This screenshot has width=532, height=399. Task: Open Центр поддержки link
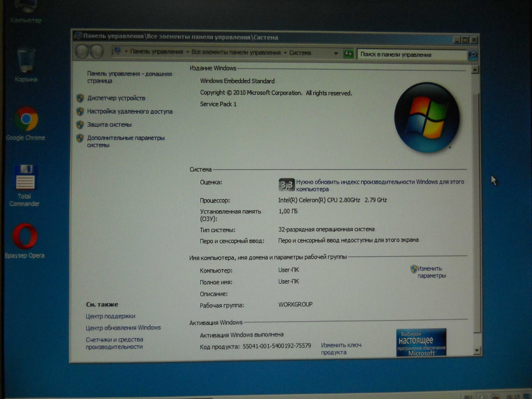[x=110, y=316]
